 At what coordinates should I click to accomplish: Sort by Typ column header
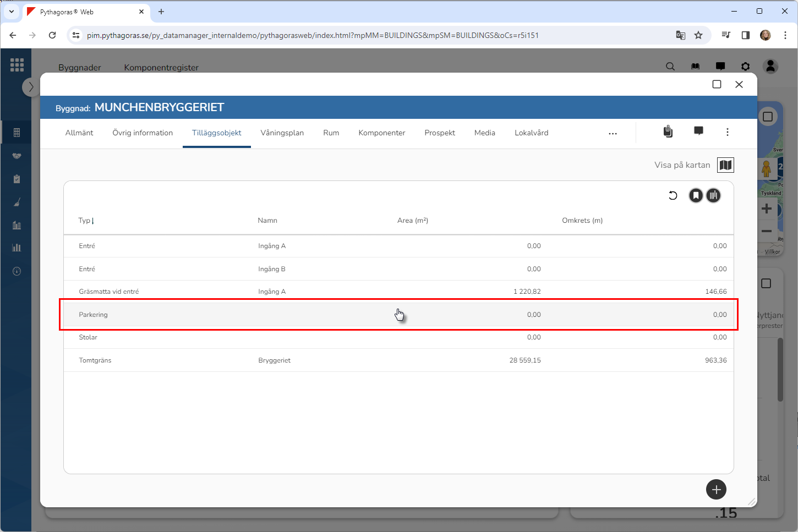[x=85, y=221]
